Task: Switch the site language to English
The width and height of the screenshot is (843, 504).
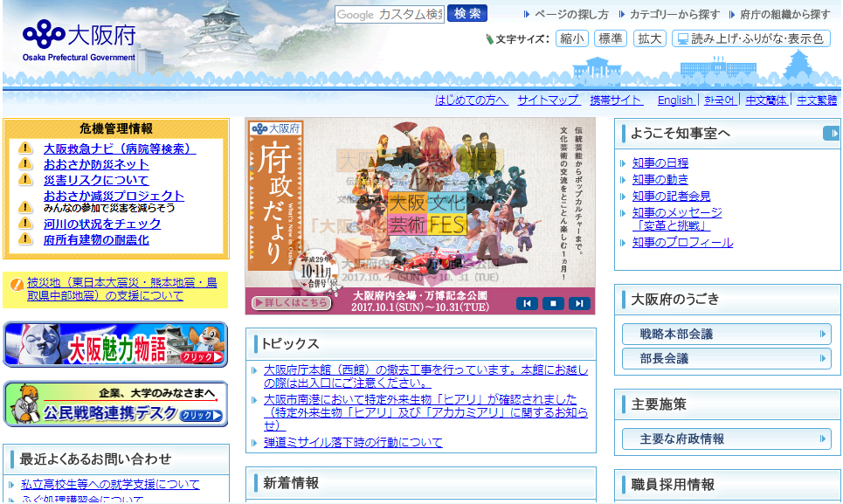Action: pos(675,100)
